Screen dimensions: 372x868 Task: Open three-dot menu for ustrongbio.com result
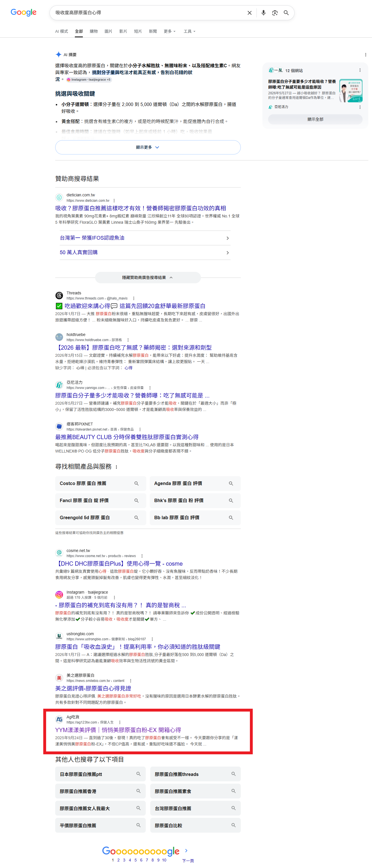pyautogui.click(x=152, y=639)
